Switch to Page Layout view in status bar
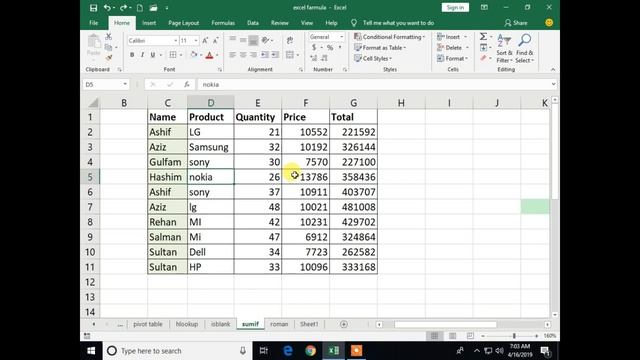Image resolution: width=640 pixels, height=360 pixels. (x=452, y=336)
